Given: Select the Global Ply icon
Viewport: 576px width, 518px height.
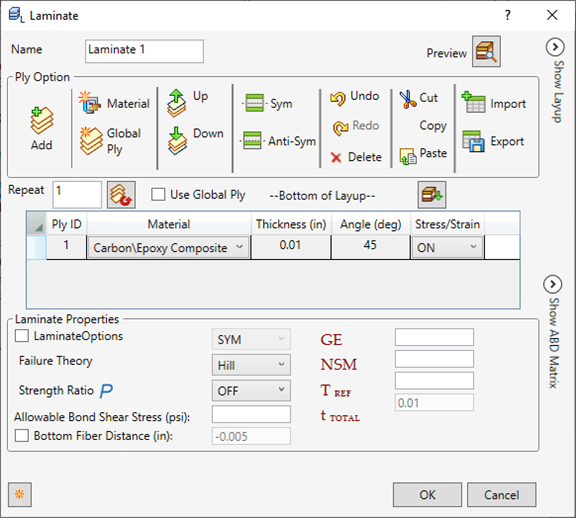Looking at the screenshot, I should coord(91,141).
